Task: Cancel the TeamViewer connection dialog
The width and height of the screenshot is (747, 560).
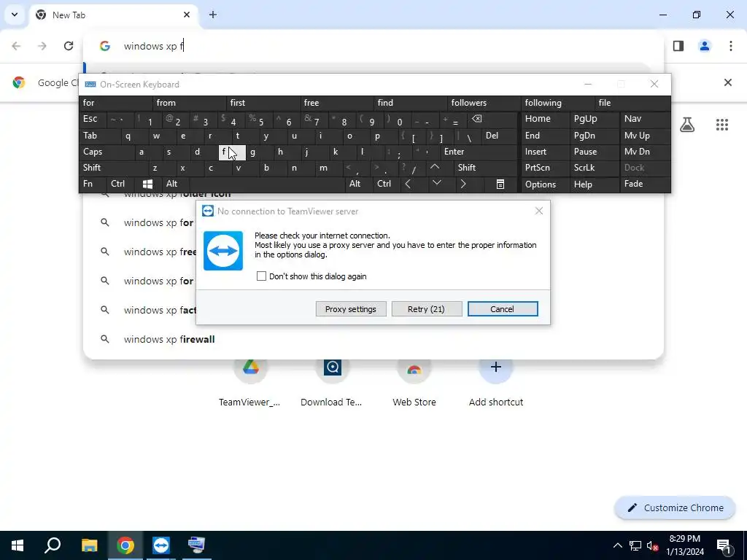Action: 503,309
